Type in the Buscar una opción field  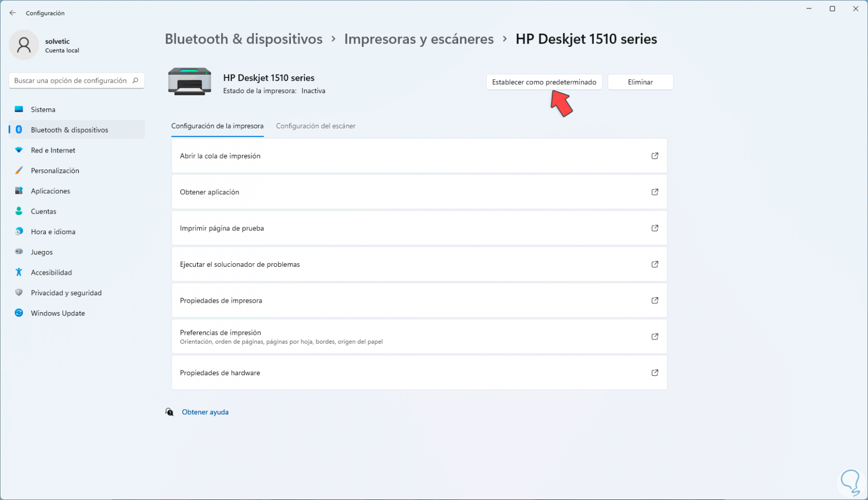70,81
